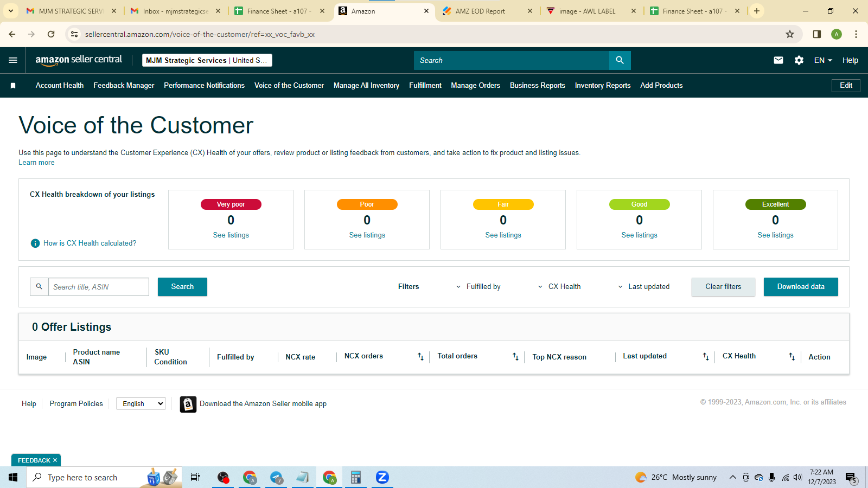This screenshot has width=868, height=488.
Task: Click the Download data button
Action: click(x=801, y=287)
